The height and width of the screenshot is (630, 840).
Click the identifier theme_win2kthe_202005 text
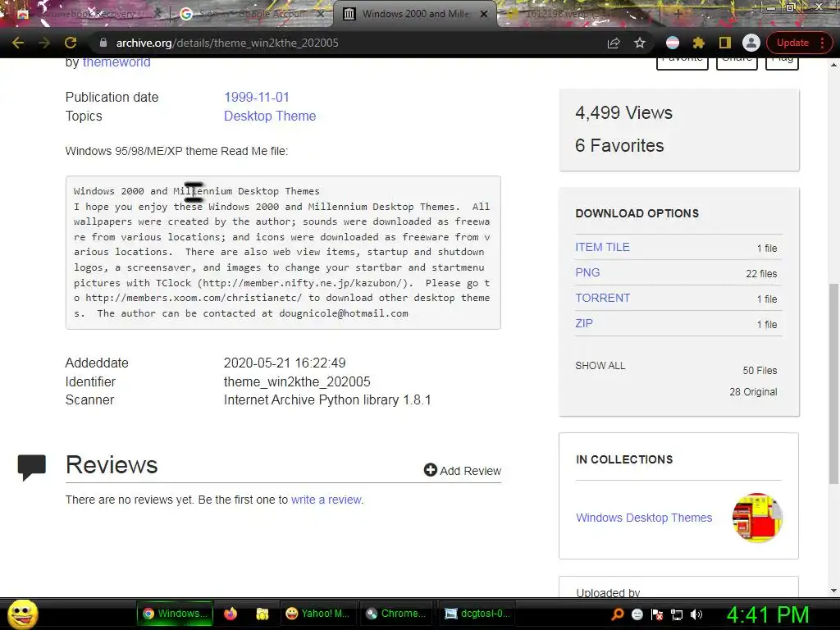click(297, 381)
